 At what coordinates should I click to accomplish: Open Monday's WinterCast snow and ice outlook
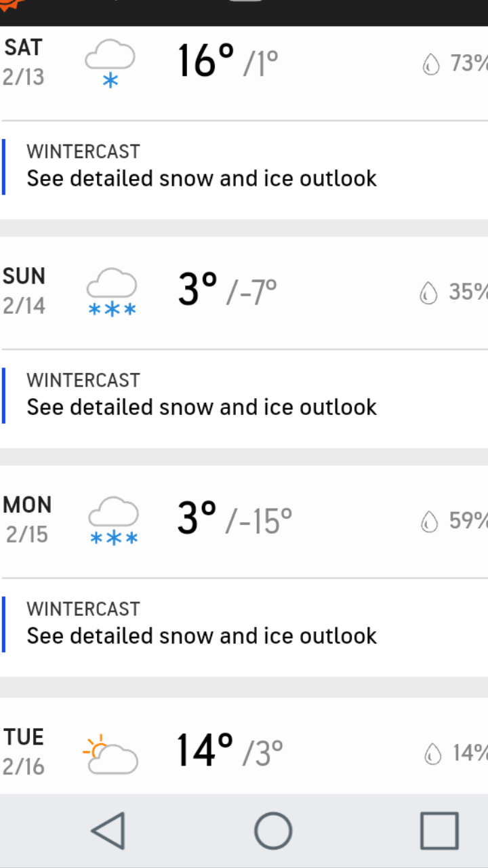pyautogui.click(x=202, y=623)
